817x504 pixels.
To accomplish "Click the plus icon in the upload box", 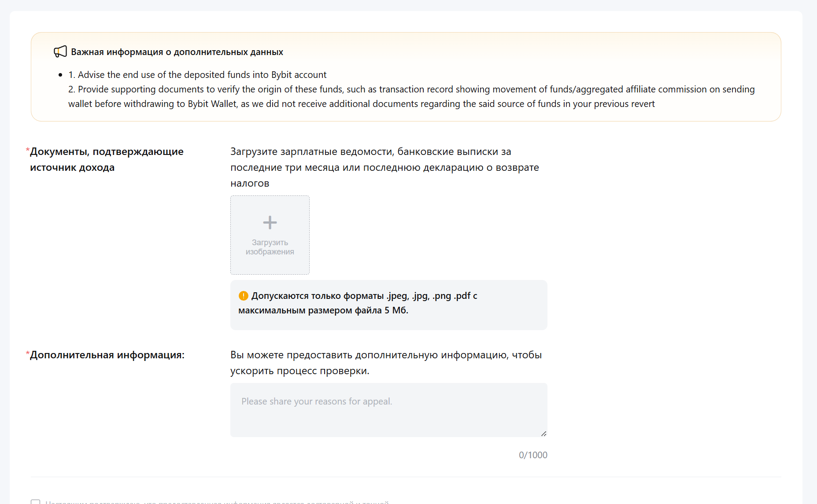I will click(270, 222).
